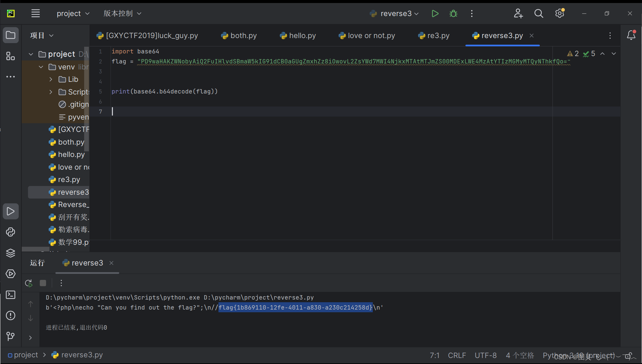642x364 pixels.
Task: Open the project name dropdown
Action: pos(73,13)
